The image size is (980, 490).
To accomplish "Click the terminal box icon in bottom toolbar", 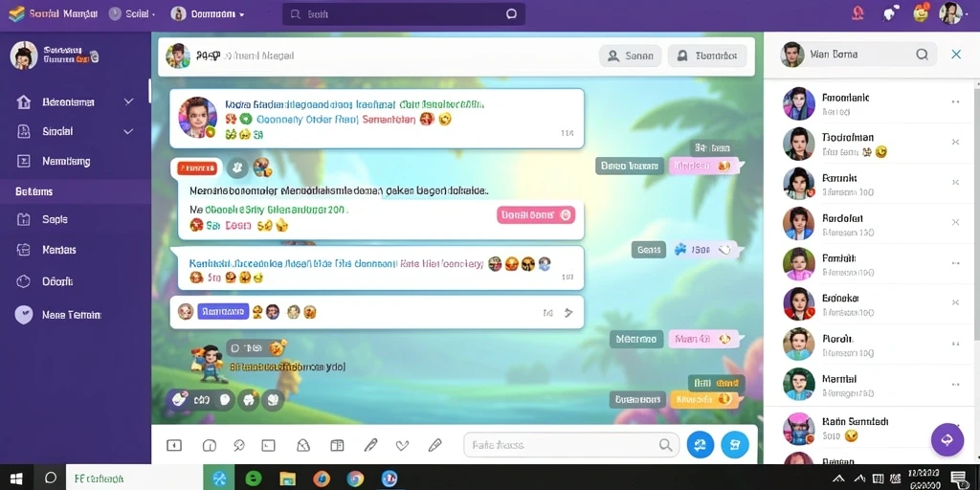I will (268, 445).
